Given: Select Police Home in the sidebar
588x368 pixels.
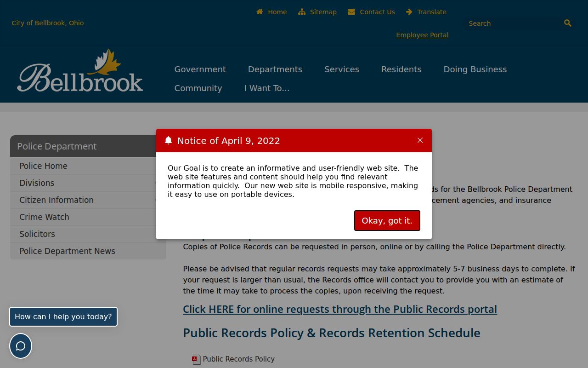Looking at the screenshot, I should coord(88,166).
